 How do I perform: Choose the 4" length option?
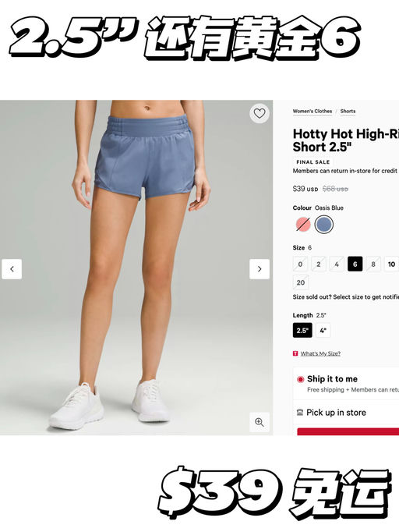tap(323, 330)
